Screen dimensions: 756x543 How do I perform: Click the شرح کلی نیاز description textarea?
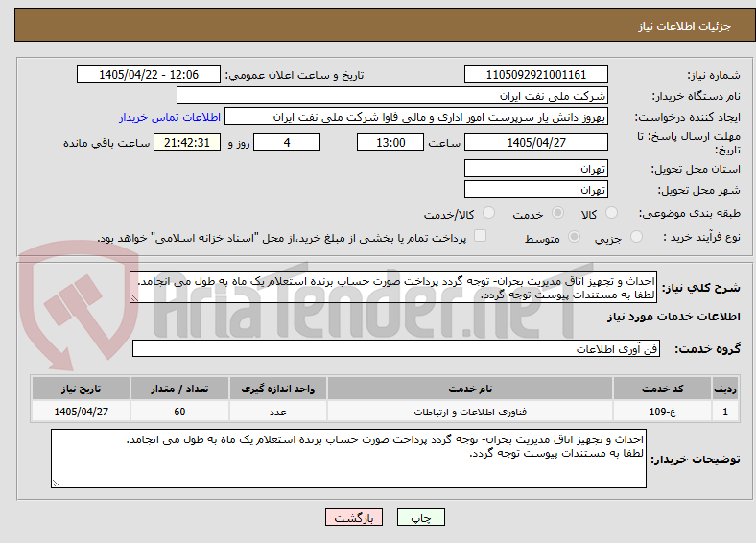click(x=393, y=287)
